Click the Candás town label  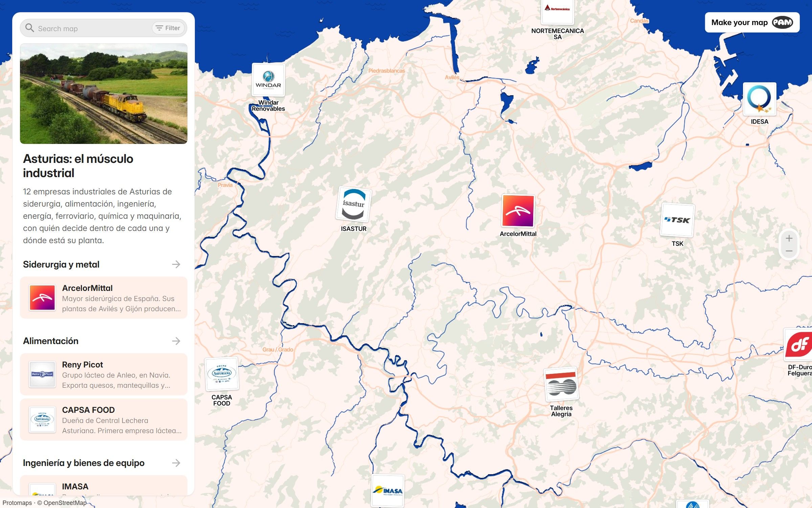(x=639, y=21)
